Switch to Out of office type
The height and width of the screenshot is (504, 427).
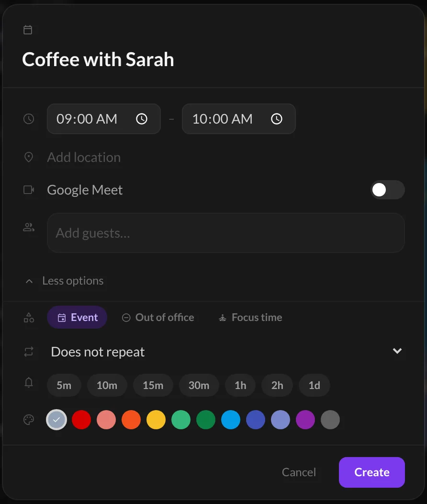pos(158,317)
